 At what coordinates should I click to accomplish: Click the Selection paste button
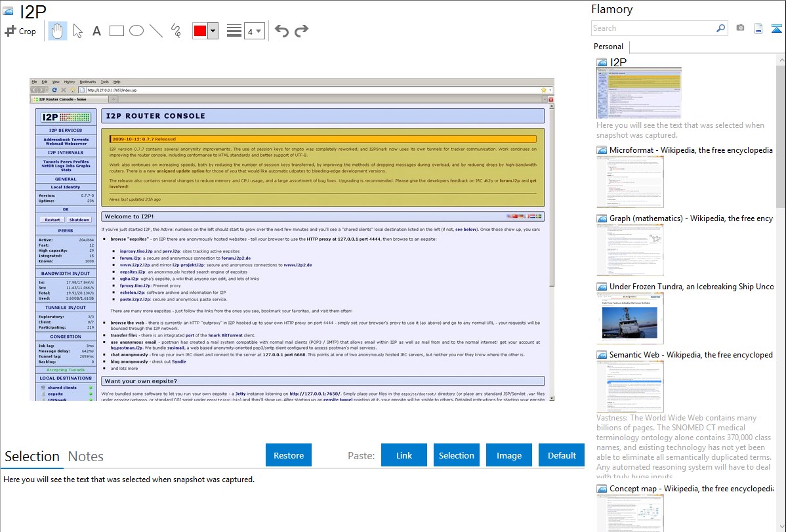pos(457,455)
